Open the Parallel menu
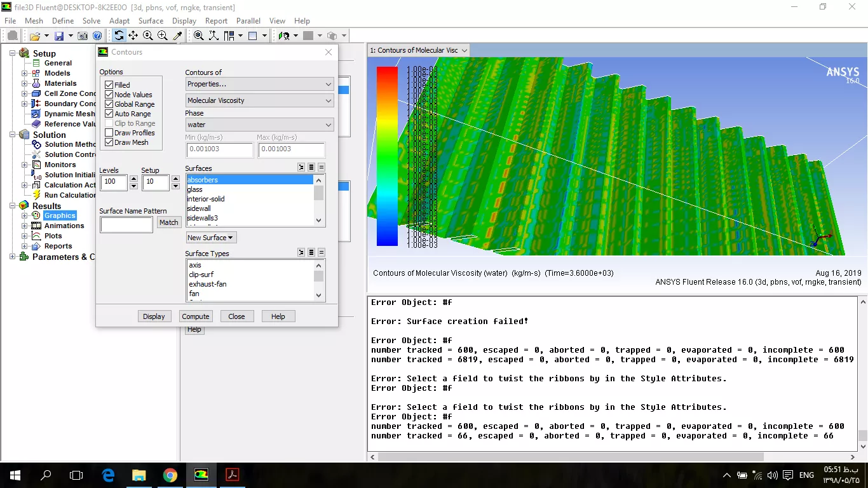Screen dimensions: 868x488 (248, 21)
